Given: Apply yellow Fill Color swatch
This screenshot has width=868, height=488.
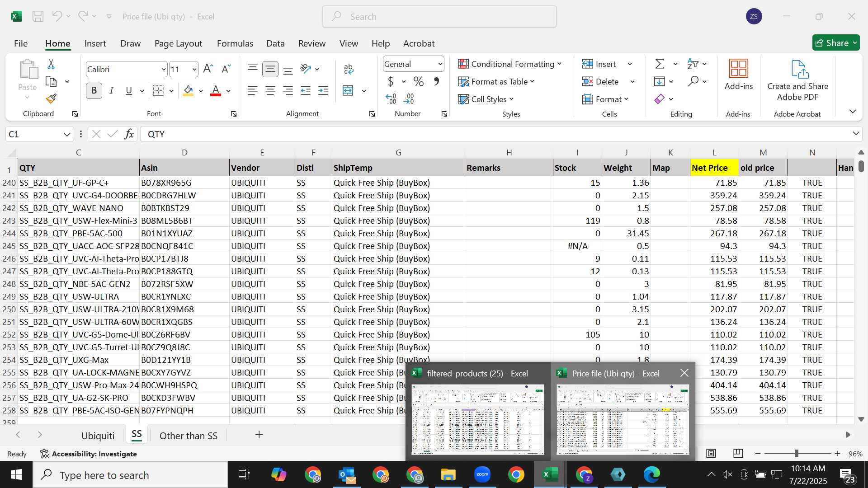Looking at the screenshot, I should tap(189, 91).
